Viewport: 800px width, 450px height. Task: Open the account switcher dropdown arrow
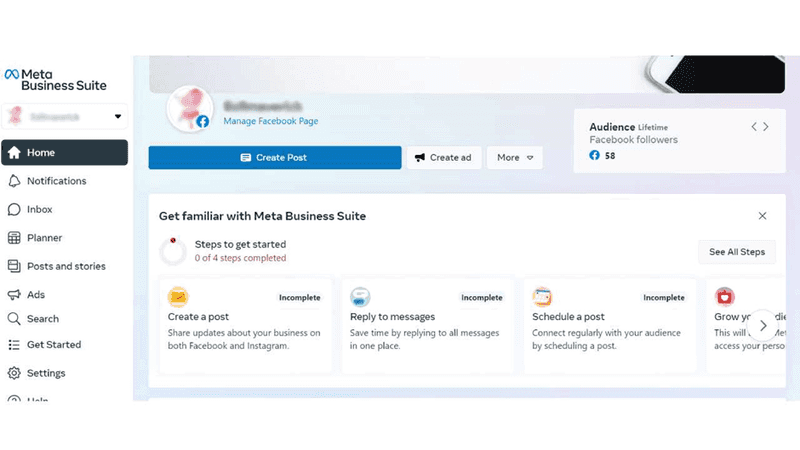click(x=118, y=116)
